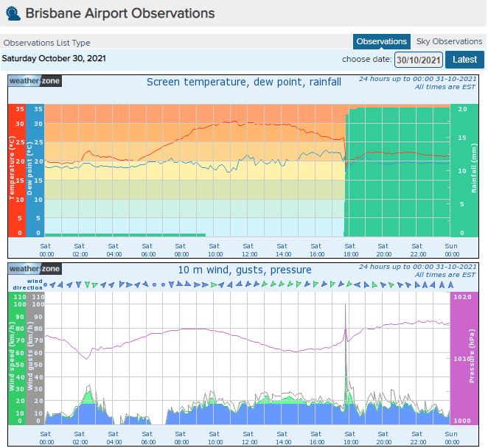Click the first wind direction marker in the row
This screenshot has width=488, height=448.
[46, 284]
